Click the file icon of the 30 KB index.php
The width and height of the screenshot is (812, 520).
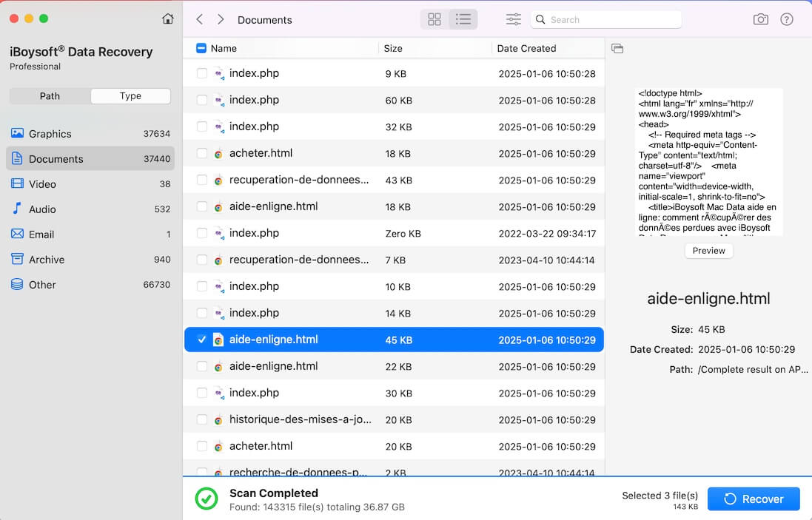tap(219, 394)
